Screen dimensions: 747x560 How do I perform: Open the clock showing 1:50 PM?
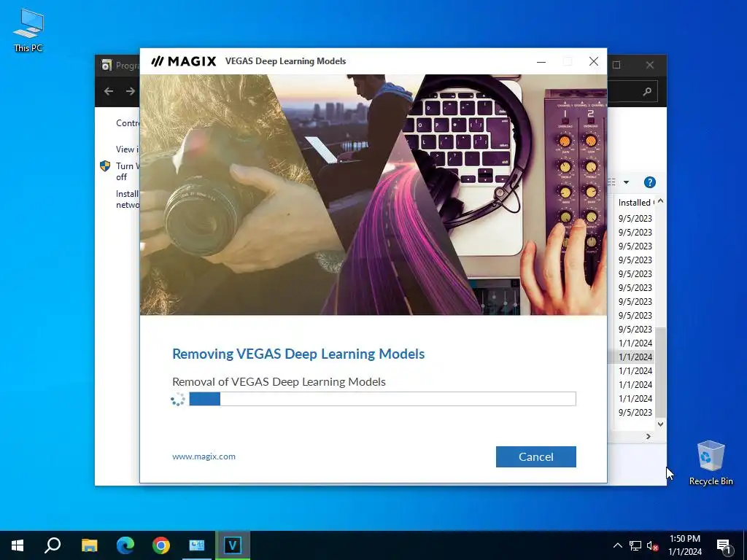pyautogui.click(x=684, y=545)
